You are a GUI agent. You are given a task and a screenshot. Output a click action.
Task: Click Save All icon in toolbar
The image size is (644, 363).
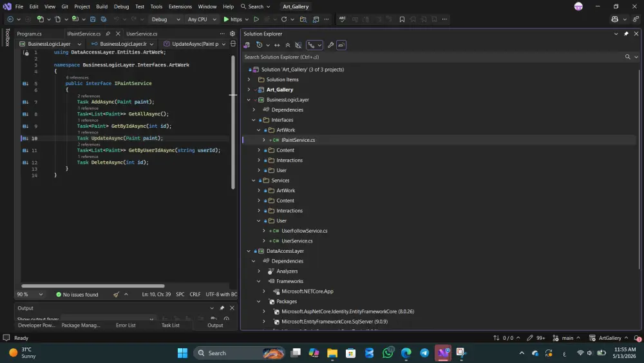tap(104, 19)
